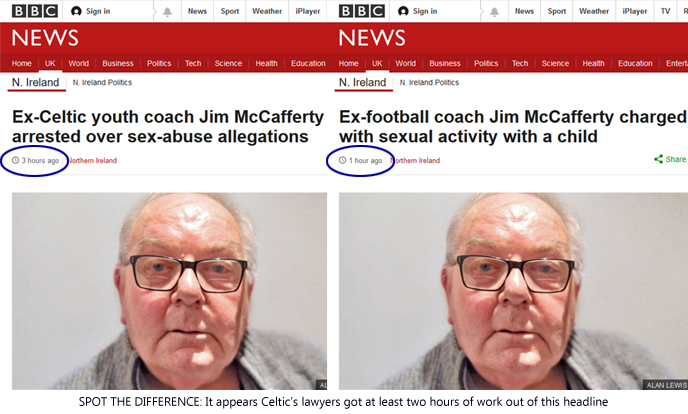Click the left article photo
The image size is (688, 414).
pos(169,291)
